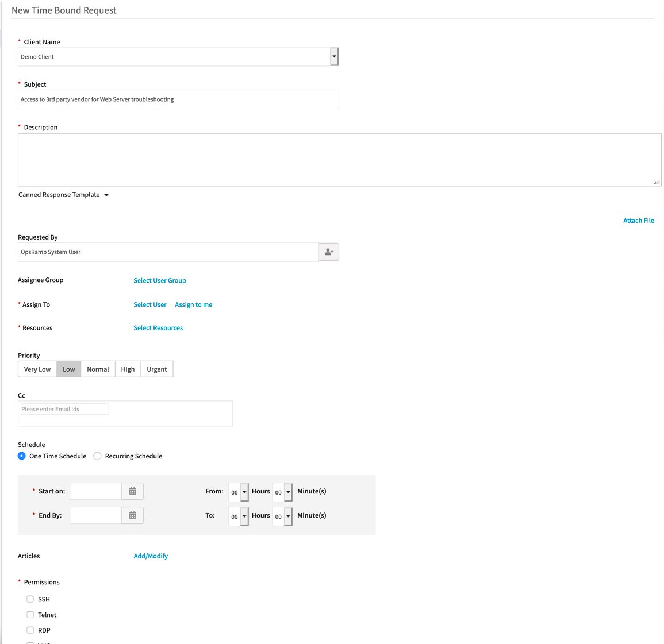The image size is (664, 644).
Task: Check the Telnet permission checkbox
Action: click(x=30, y=614)
